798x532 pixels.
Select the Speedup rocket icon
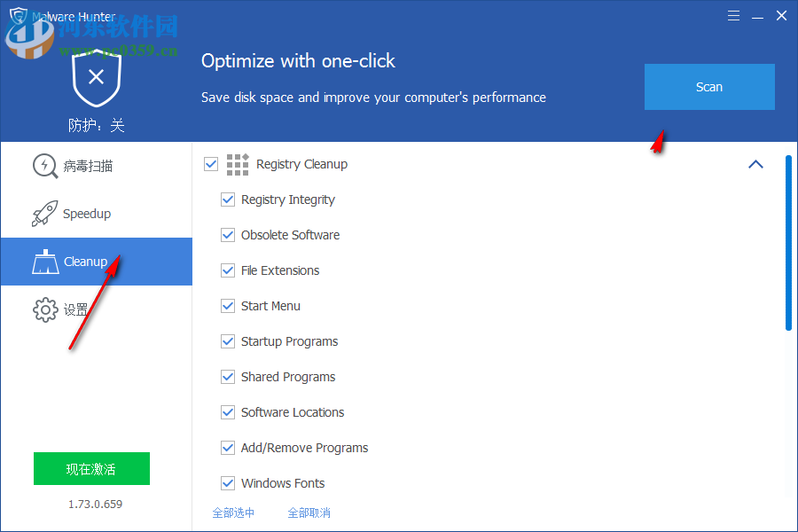coord(45,213)
